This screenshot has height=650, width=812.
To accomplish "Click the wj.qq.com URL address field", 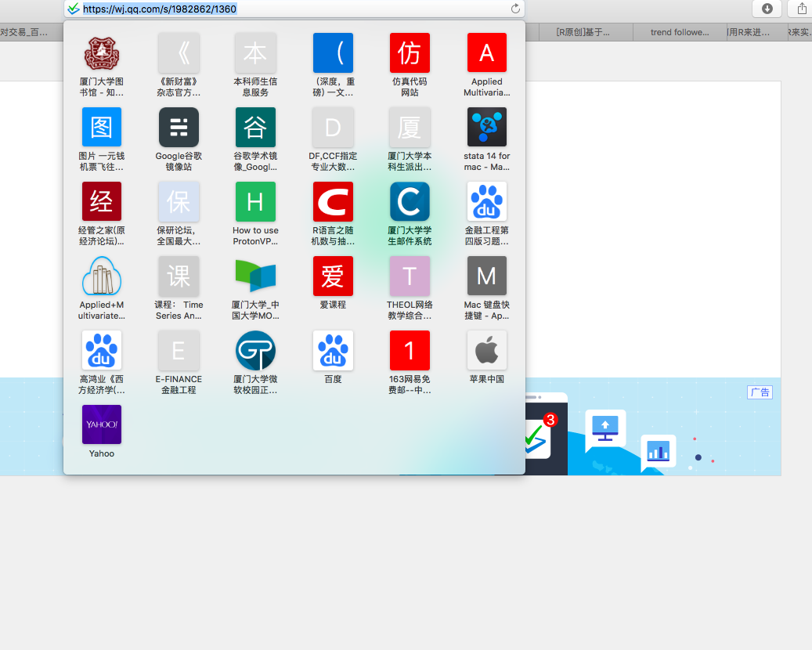I will 294,9.
